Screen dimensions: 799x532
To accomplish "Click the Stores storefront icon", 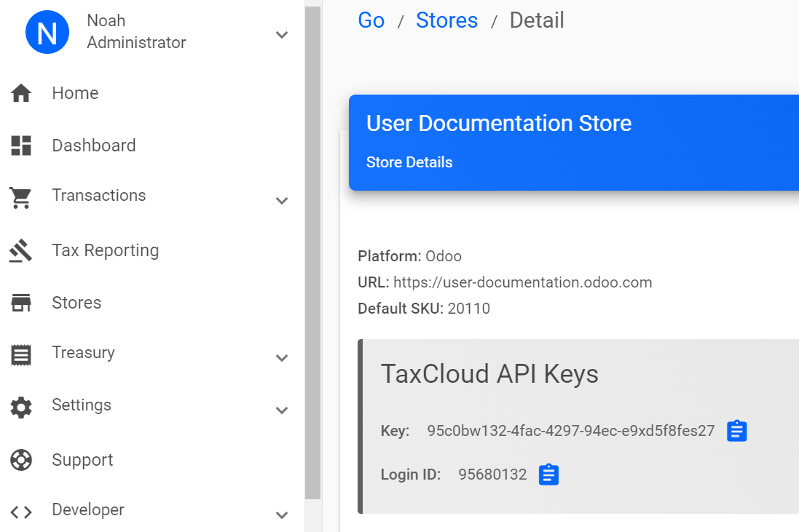I will point(21,303).
